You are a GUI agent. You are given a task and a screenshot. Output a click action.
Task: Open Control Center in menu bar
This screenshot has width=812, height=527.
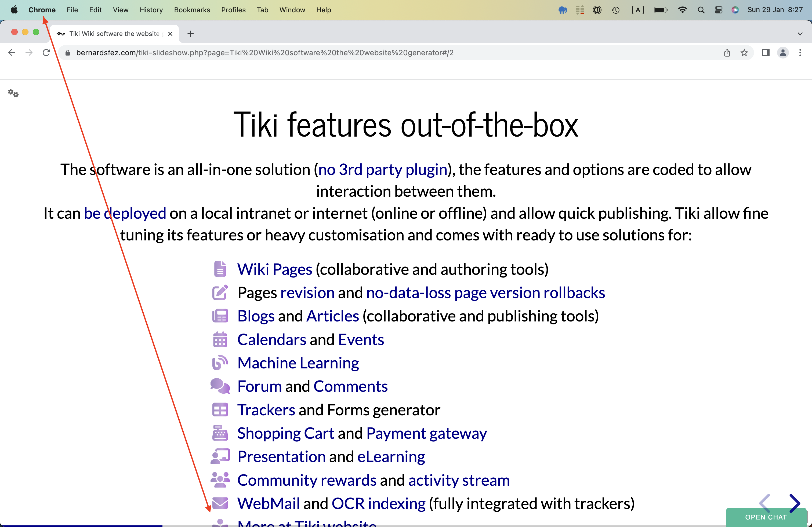719,10
